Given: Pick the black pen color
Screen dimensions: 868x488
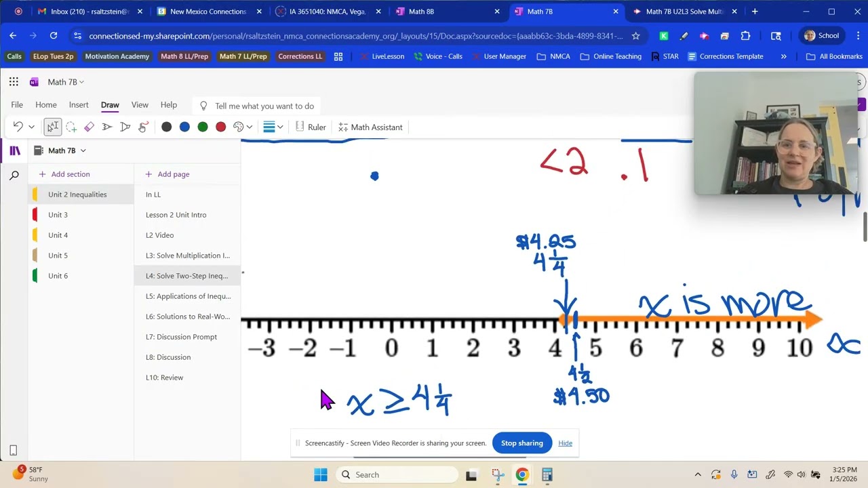Looking at the screenshot, I should click(x=166, y=127).
